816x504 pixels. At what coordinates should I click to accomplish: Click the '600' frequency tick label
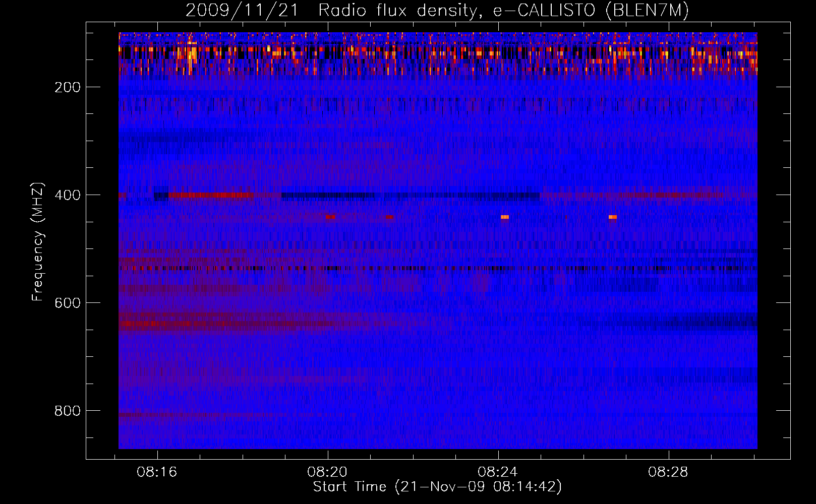pyautogui.click(x=68, y=303)
